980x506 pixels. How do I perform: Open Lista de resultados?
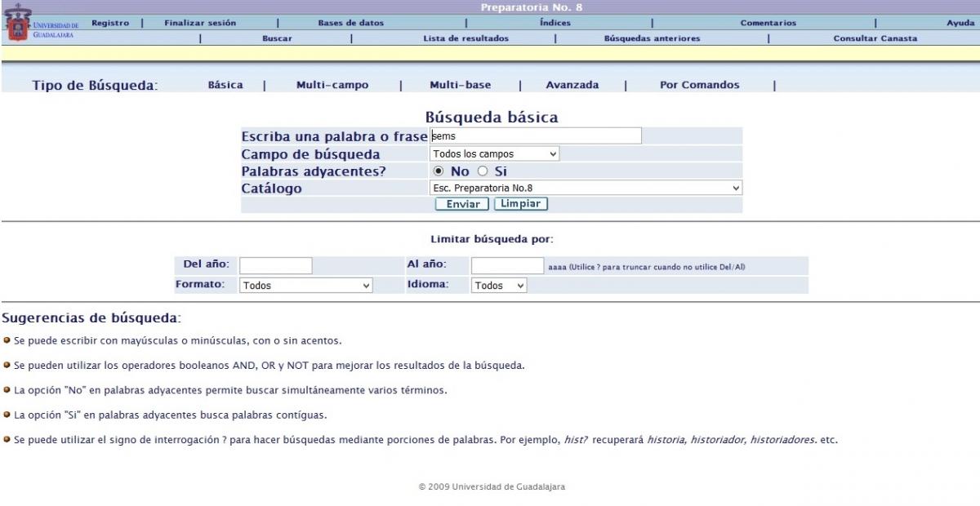click(x=465, y=38)
